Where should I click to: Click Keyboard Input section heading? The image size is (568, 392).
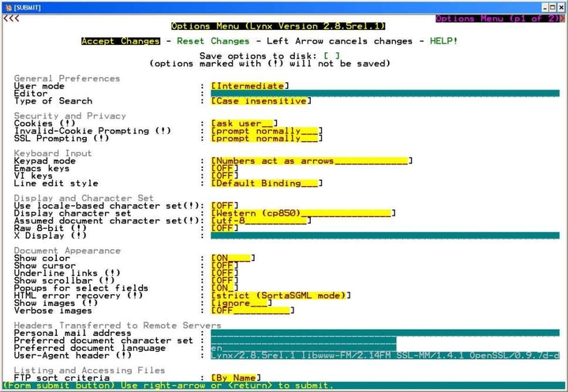(x=53, y=153)
